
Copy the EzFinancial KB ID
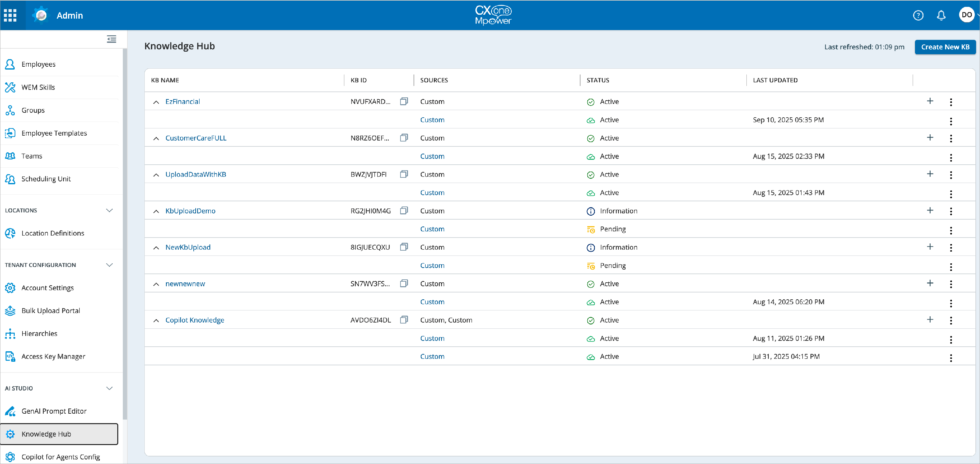[x=404, y=101]
